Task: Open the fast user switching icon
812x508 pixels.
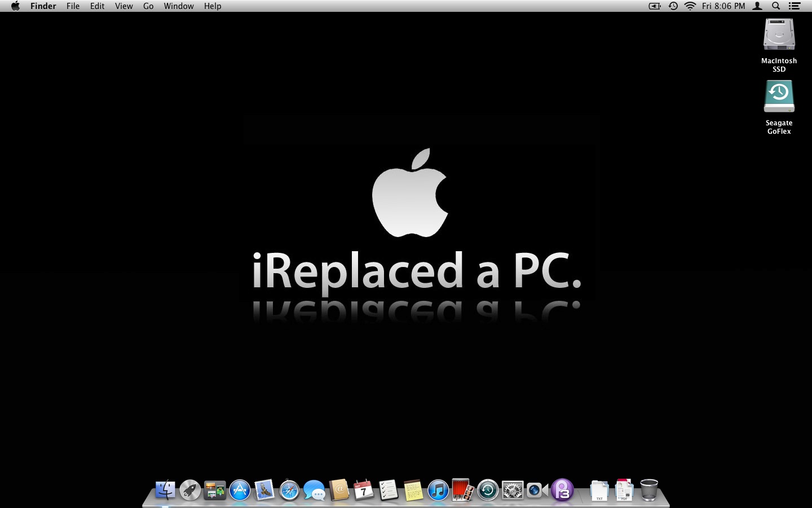Action: coord(758,6)
